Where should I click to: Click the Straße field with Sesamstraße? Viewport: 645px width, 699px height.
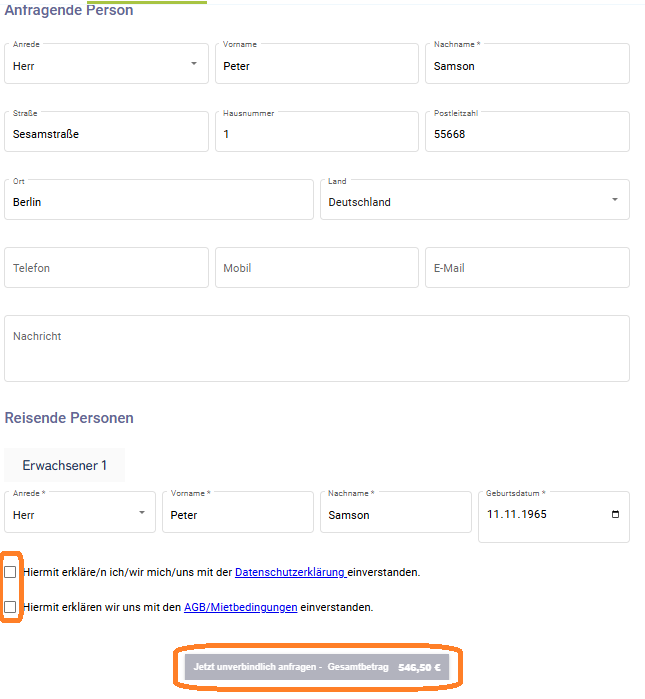tap(107, 132)
